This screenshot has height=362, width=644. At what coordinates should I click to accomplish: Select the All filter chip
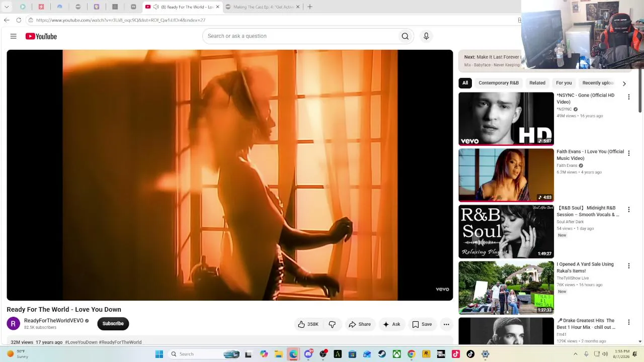[x=465, y=83]
